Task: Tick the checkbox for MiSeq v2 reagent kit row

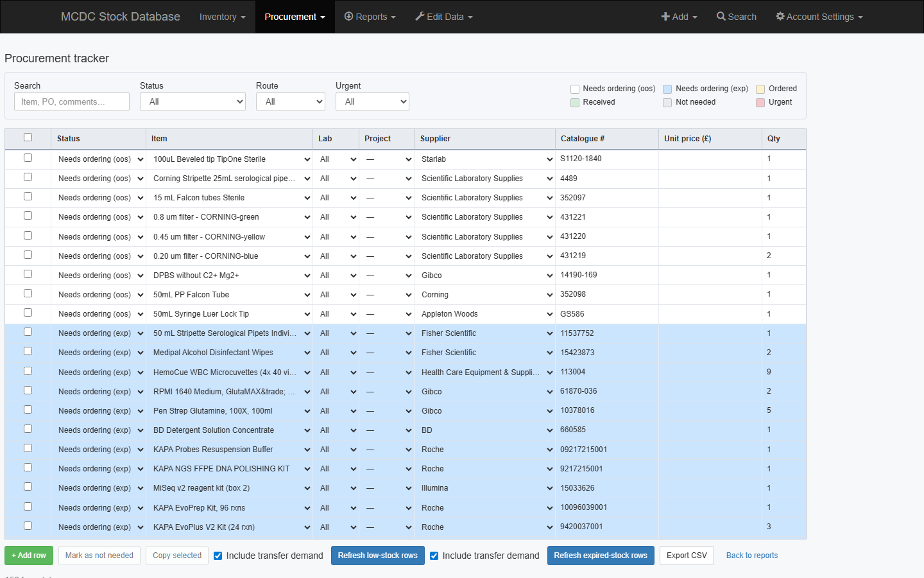Action: click(x=28, y=487)
